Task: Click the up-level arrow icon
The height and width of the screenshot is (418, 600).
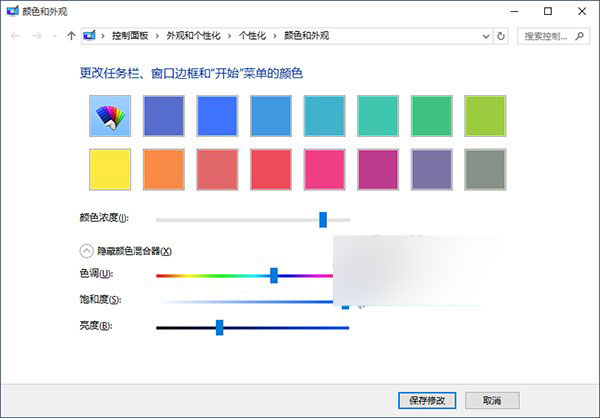Action: [x=70, y=36]
